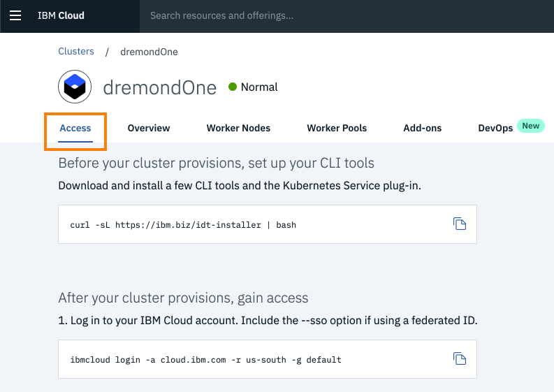554x392 pixels.
Task: Click the New badge beside DevOps
Action: (x=531, y=126)
